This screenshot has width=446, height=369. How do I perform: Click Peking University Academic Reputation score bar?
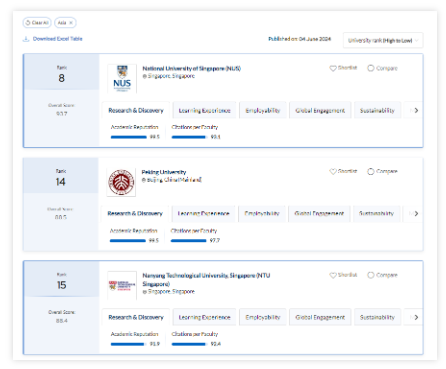tap(128, 241)
